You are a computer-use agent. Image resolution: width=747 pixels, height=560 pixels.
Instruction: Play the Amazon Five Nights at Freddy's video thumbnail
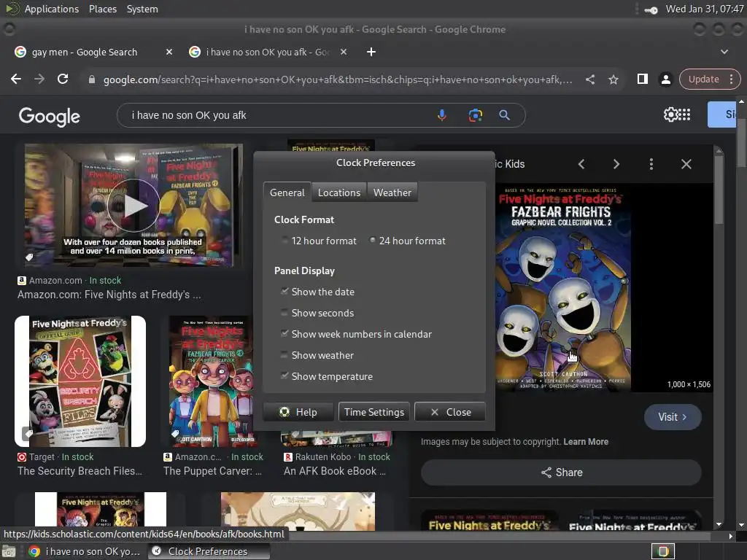pos(133,205)
